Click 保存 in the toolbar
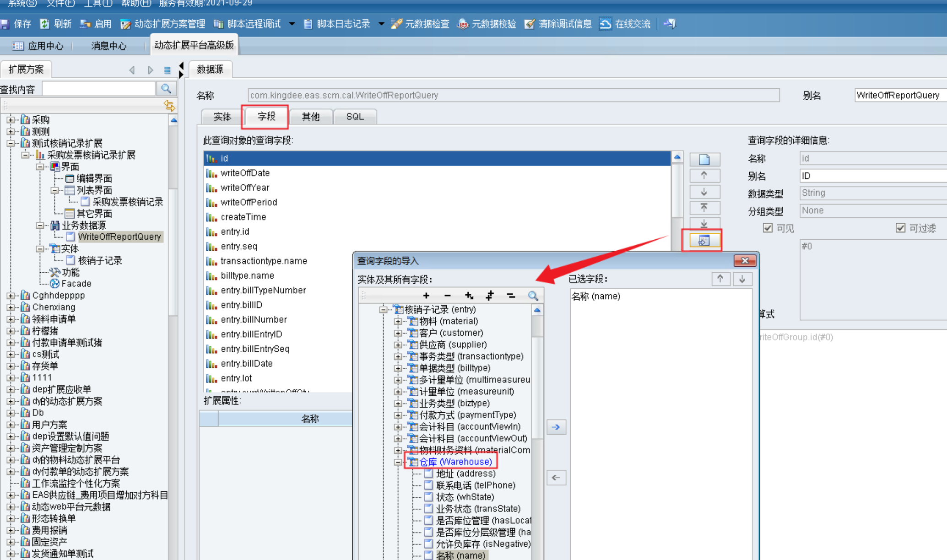Viewport: 947px width, 560px height. pos(16,24)
